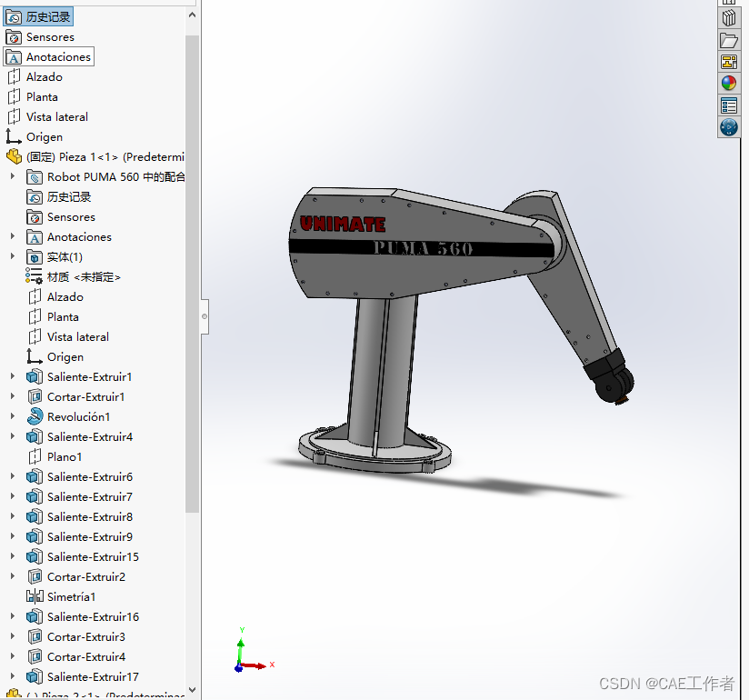The width and height of the screenshot is (749, 700).
Task: Click the top-level Sensores folder icon
Action: click(x=14, y=37)
